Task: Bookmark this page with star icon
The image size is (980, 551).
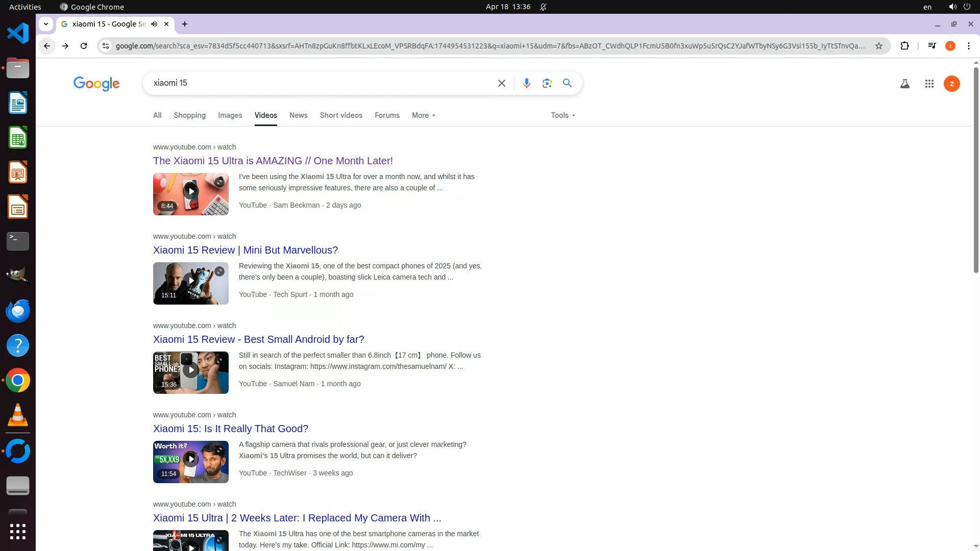Action: (x=878, y=46)
